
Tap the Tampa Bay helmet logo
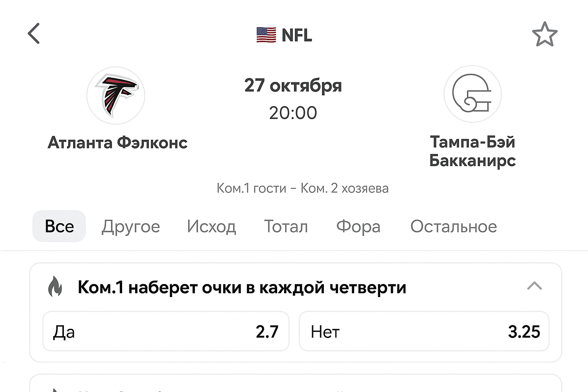[x=472, y=94]
